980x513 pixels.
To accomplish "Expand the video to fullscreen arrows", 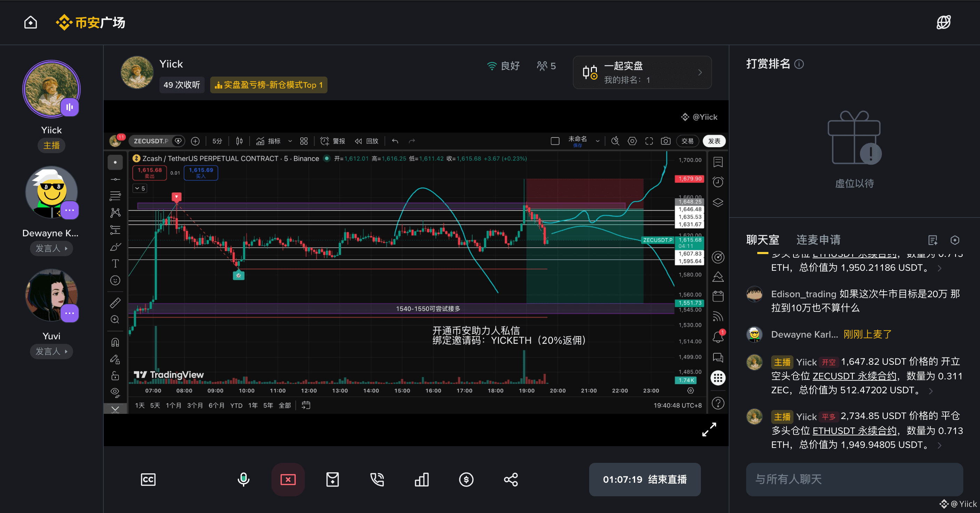I will click(709, 429).
